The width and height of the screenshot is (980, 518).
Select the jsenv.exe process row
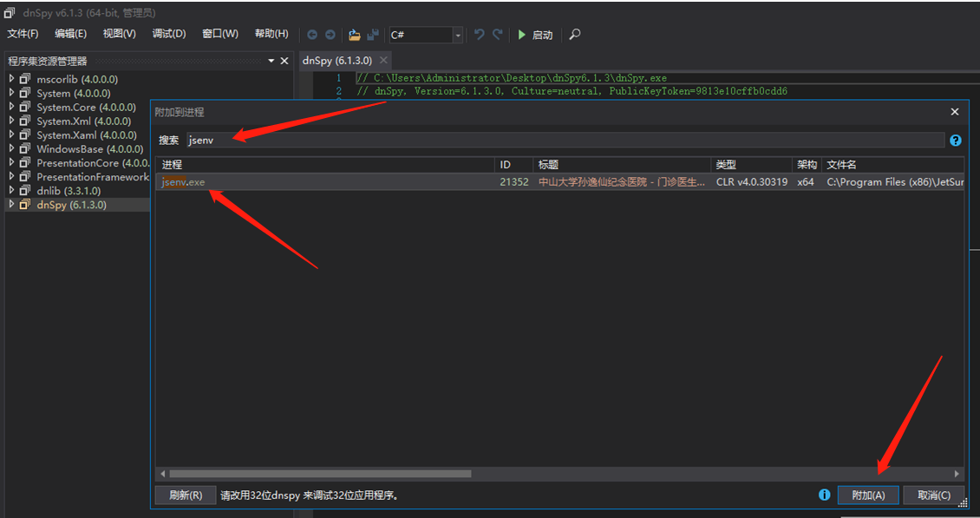coord(260,182)
